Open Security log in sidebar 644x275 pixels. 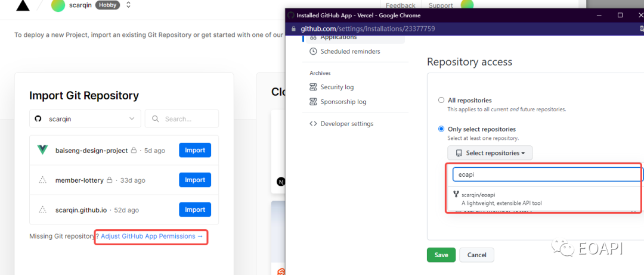click(x=337, y=87)
